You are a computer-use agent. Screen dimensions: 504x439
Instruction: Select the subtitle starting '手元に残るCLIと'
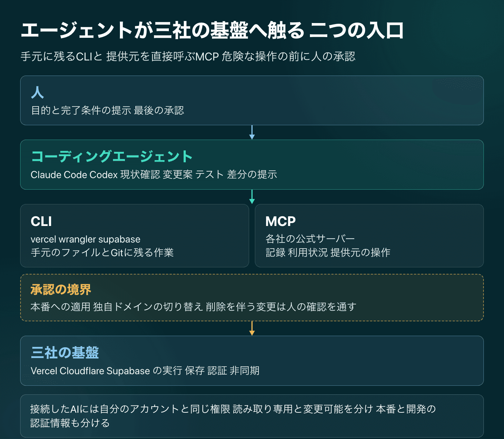coord(188,56)
